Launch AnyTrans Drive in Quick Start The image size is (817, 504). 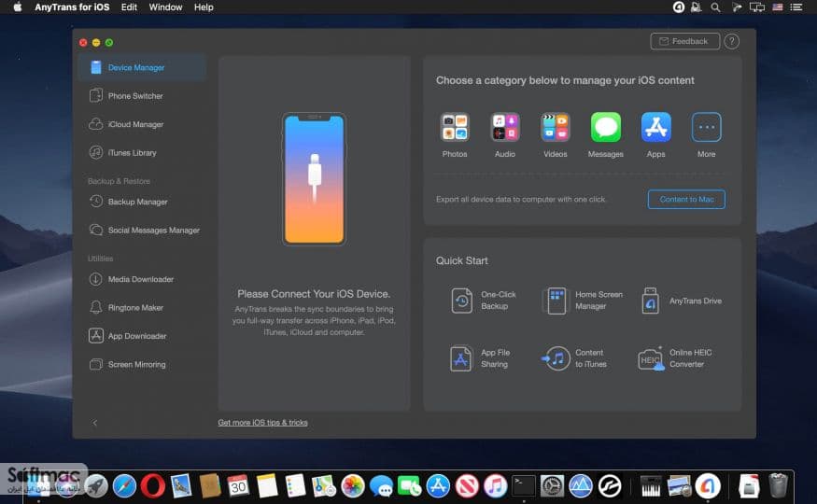(x=681, y=301)
